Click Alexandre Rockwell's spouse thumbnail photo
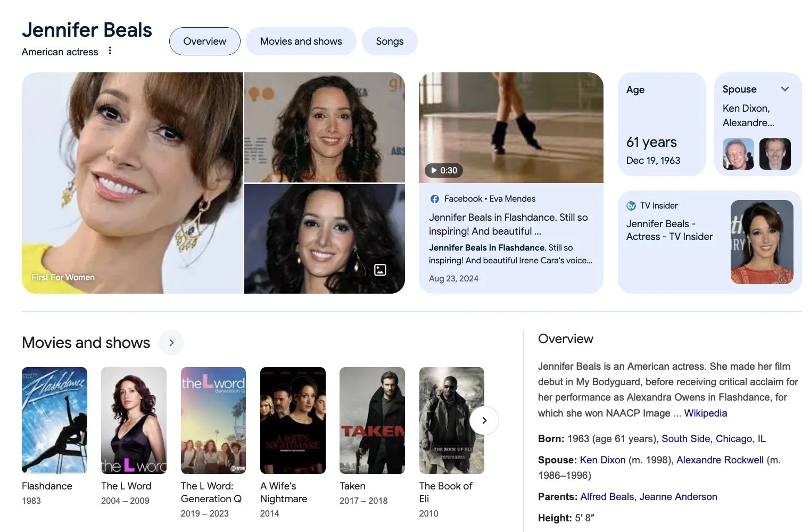Screen dimensions: 810x532 click(x=775, y=154)
